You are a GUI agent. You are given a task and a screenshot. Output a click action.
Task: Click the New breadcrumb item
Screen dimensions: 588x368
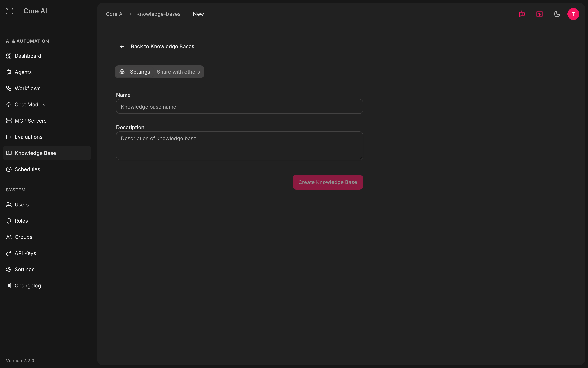(x=198, y=14)
